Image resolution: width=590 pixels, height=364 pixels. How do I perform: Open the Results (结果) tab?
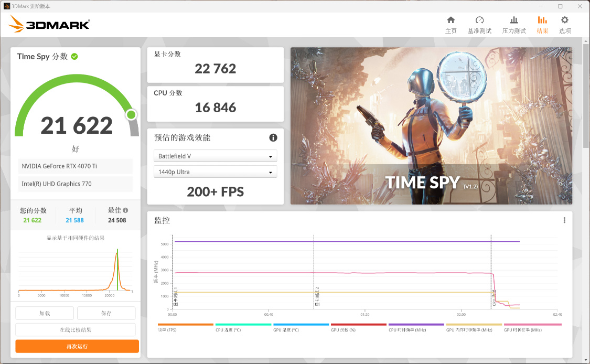[x=542, y=25]
